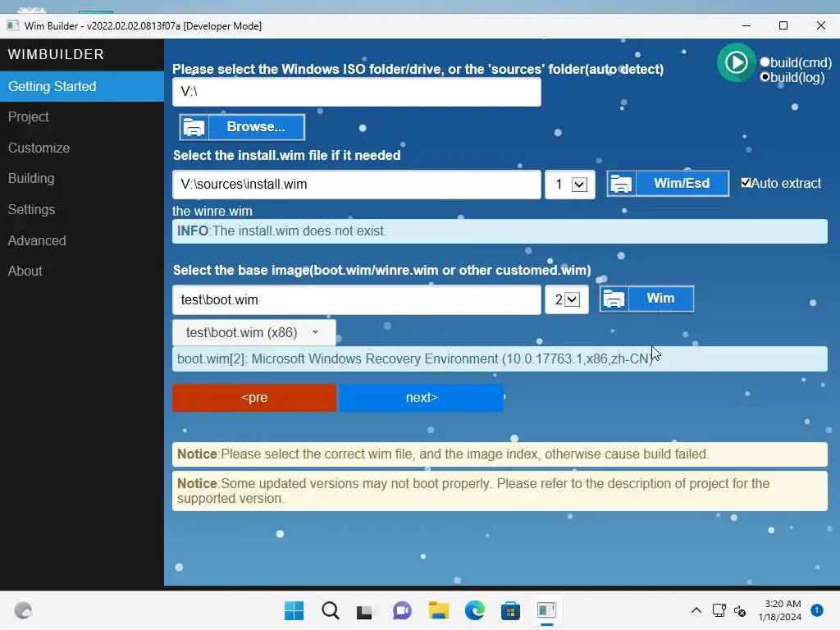Open the Building sidebar item
This screenshot has width=840, height=630.
coord(82,178)
